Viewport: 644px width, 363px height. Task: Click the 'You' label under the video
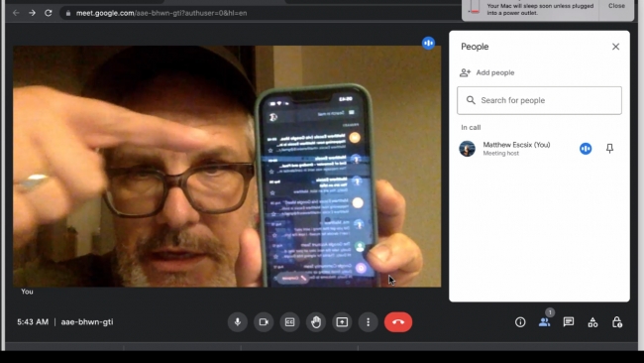[27, 292]
